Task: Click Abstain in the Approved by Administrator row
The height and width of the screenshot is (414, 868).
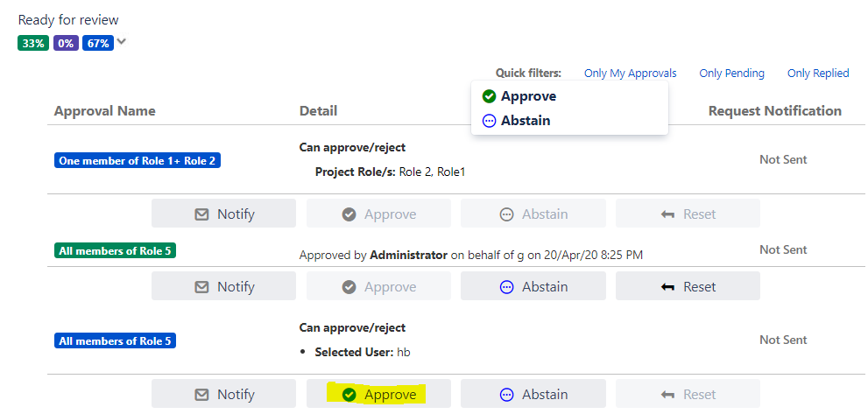Action: pyautogui.click(x=533, y=287)
